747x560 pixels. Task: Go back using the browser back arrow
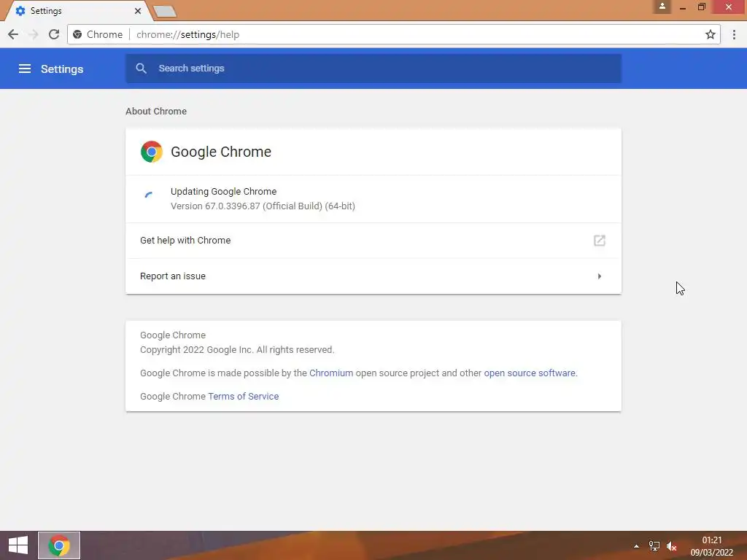(13, 34)
